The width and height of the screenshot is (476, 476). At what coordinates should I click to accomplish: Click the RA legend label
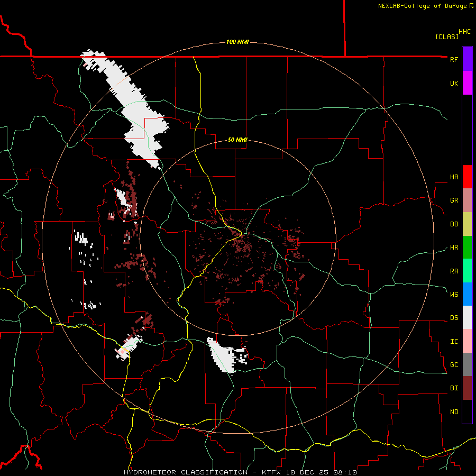454,271
